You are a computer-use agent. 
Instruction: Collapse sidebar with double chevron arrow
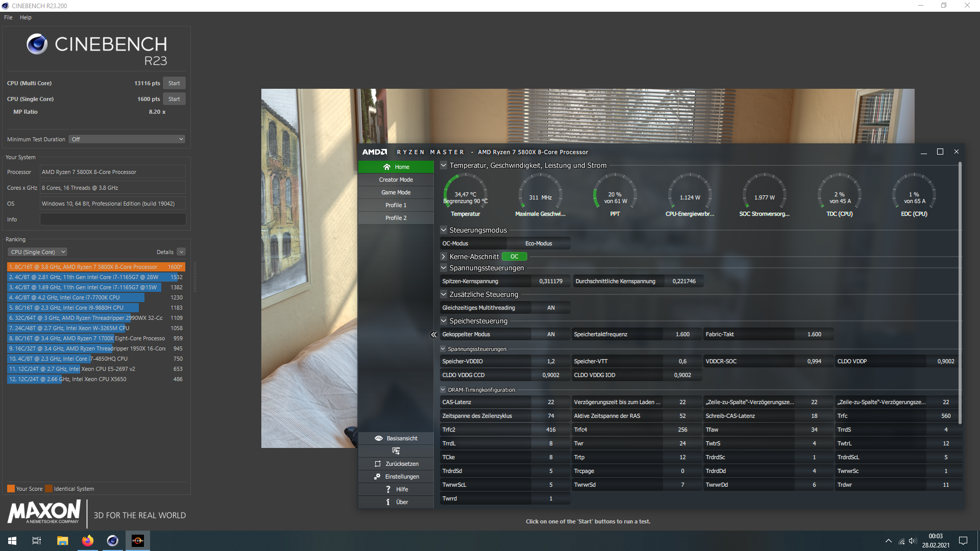pyautogui.click(x=434, y=335)
